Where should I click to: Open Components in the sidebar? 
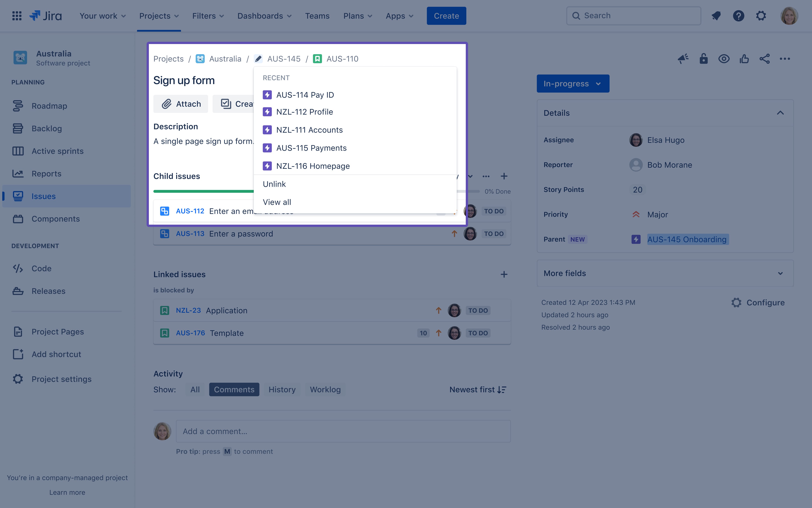pyautogui.click(x=66, y=219)
